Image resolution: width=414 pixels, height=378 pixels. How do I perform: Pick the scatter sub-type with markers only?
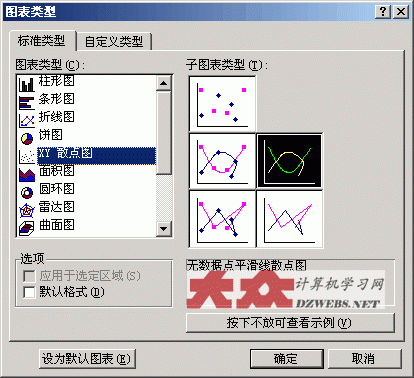pos(222,104)
